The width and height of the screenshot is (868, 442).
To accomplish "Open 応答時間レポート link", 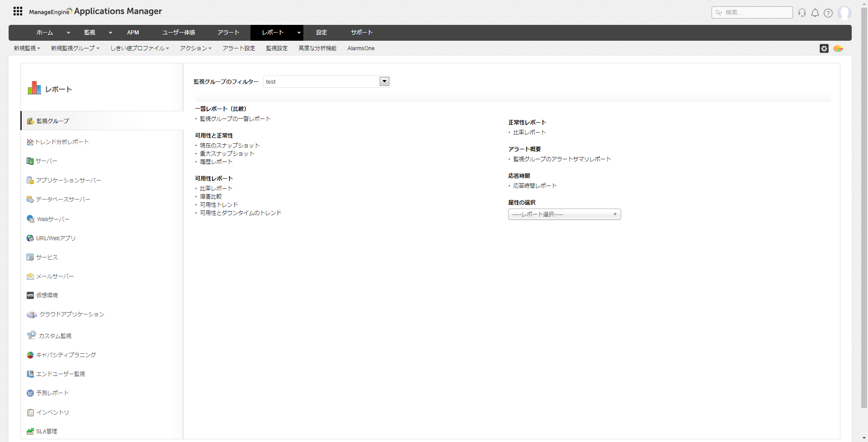I will [x=535, y=186].
